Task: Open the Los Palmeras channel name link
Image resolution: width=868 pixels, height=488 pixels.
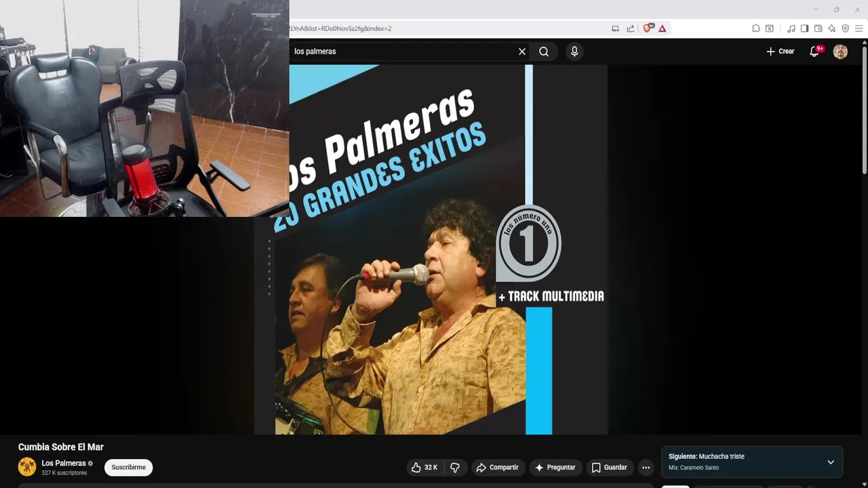Action: pyautogui.click(x=64, y=464)
